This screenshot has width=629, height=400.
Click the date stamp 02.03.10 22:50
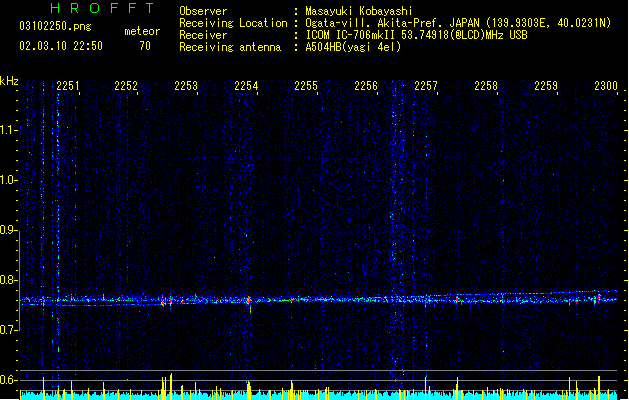pos(61,46)
